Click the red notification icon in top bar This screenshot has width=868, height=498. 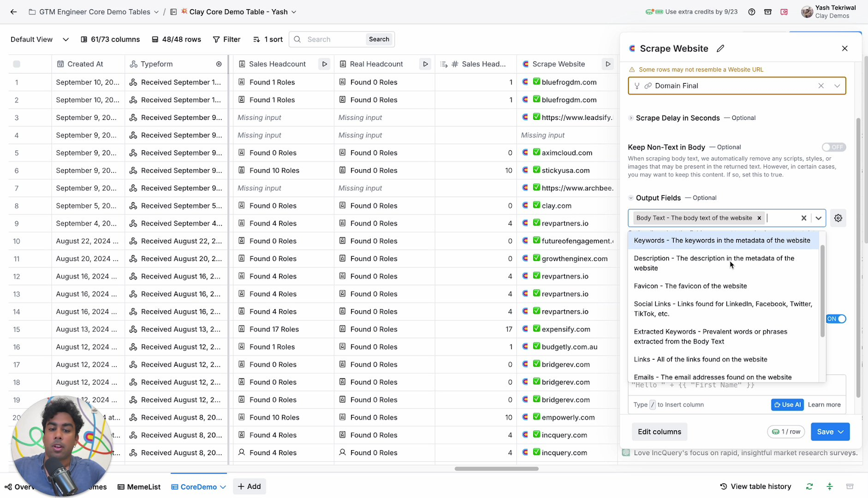point(784,12)
